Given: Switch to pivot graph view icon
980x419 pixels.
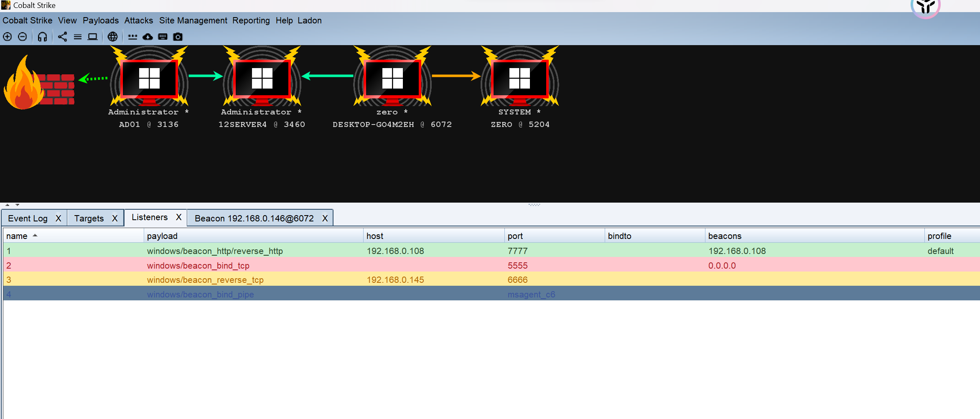Looking at the screenshot, I should tap(62, 37).
